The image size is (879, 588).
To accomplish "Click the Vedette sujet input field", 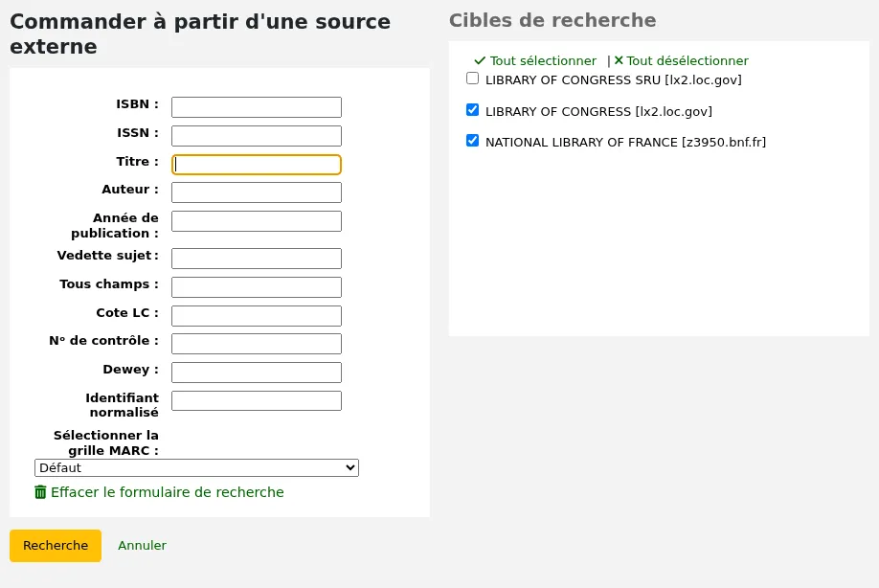I will point(257,259).
